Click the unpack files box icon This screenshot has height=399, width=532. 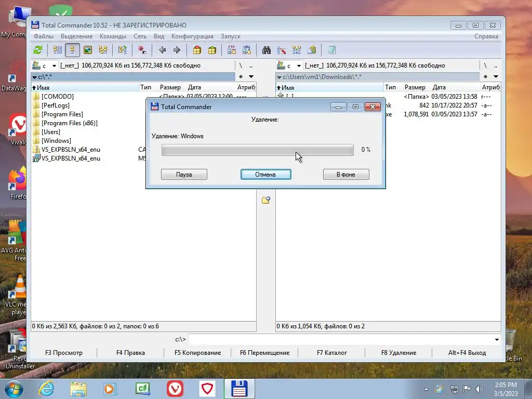click(x=212, y=50)
